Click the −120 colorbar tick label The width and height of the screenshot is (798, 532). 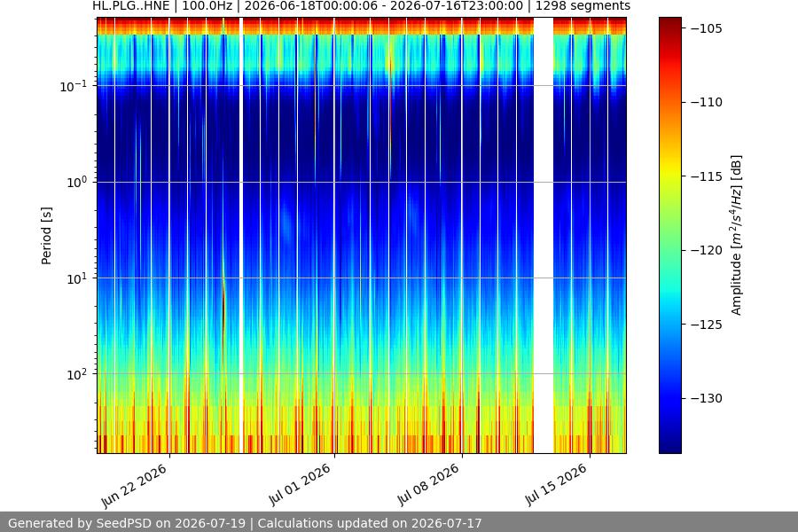click(707, 250)
